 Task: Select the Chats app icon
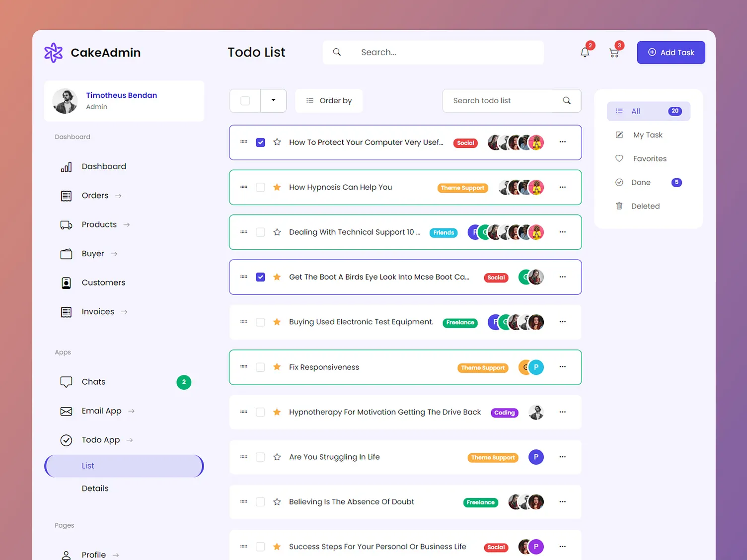[66, 382]
